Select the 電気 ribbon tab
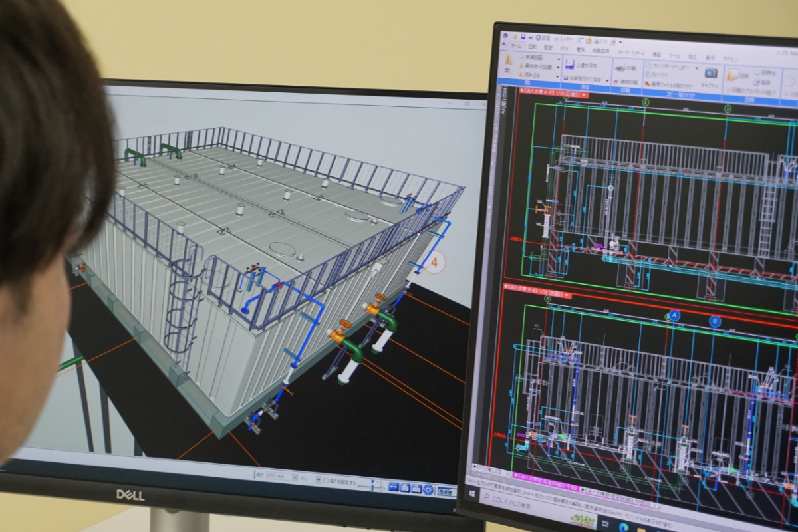This screenshot has width=798, height=532. click(x=581, y=49)
